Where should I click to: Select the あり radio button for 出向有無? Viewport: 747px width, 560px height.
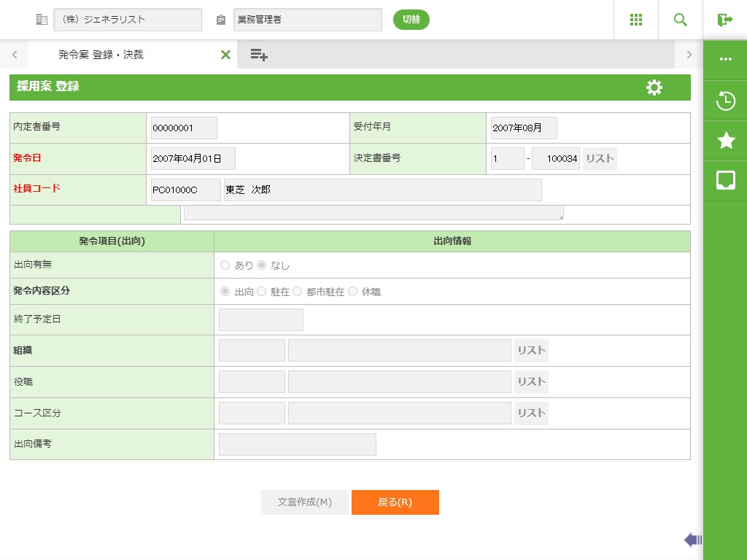(225, 265)
